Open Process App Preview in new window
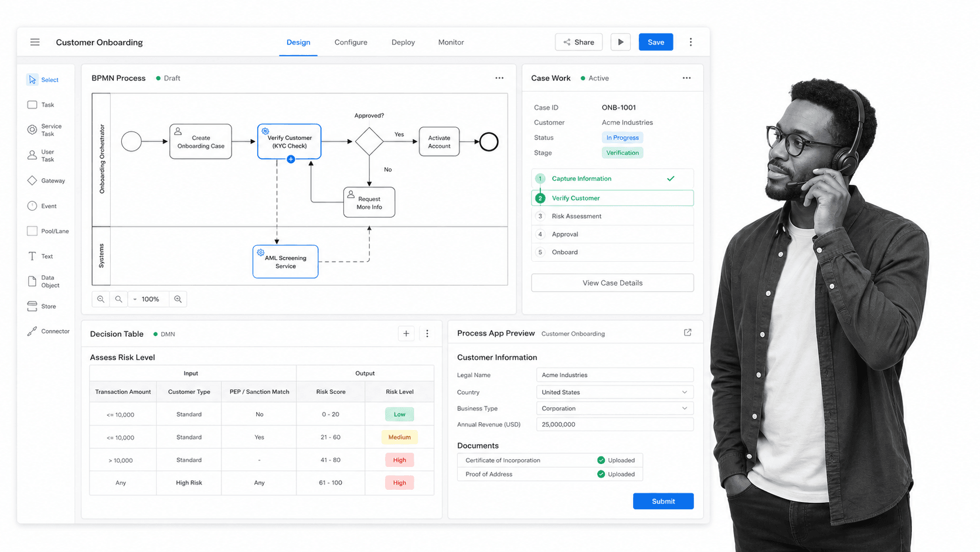This screenshot has height=552, width=980. (688, 333)
